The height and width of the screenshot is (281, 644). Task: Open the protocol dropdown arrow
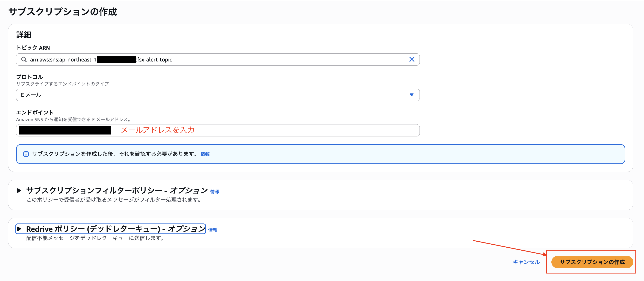[x=411, y=95]
